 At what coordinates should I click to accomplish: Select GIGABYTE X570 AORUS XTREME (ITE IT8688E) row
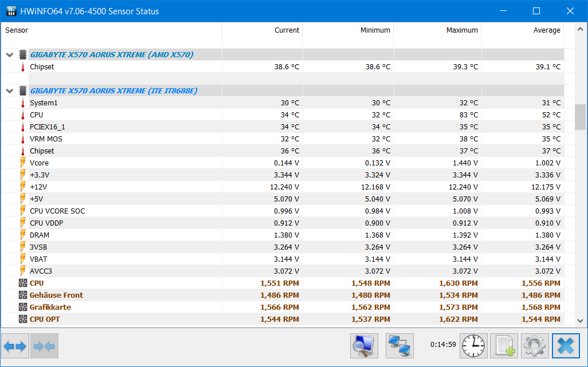[283, 90]
